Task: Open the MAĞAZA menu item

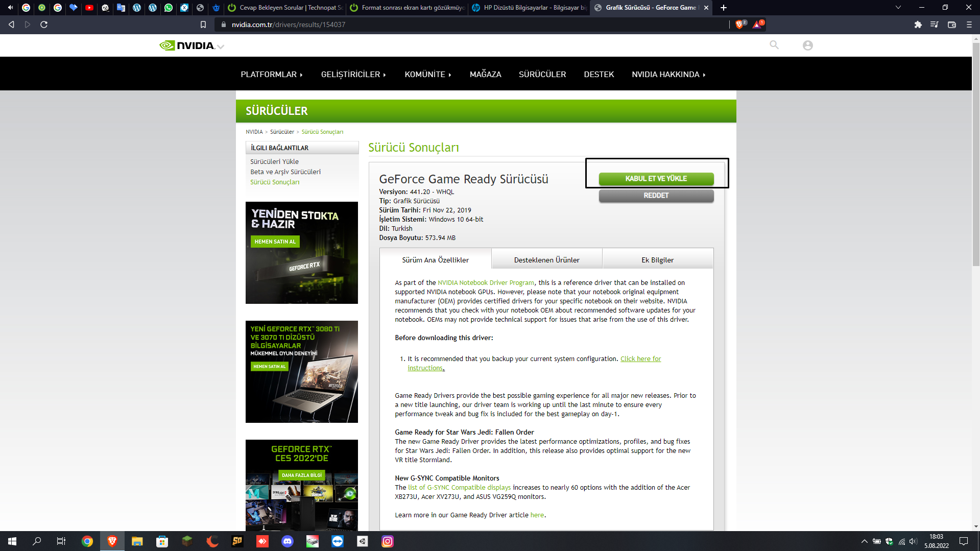Action: point(485,75)
